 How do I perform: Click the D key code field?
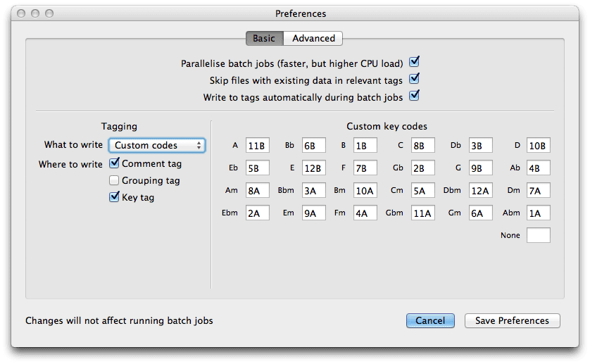point(538,146)
